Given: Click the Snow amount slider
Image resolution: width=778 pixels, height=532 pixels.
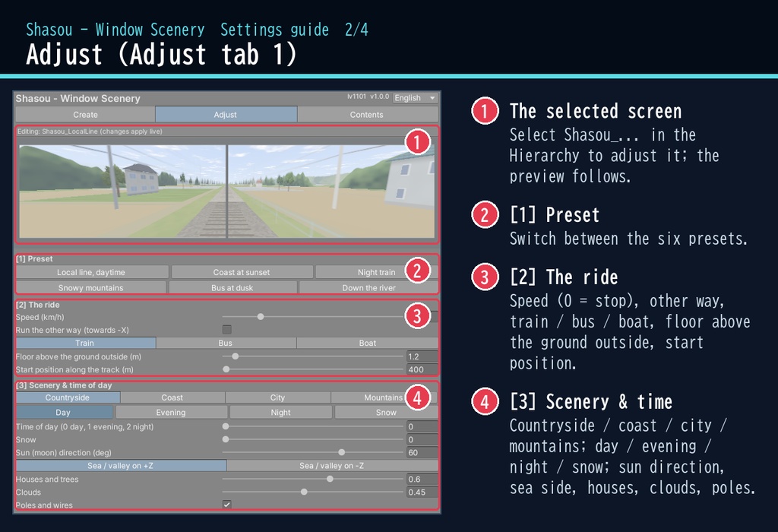Looking at the screenshot, I should click(312, 439).
